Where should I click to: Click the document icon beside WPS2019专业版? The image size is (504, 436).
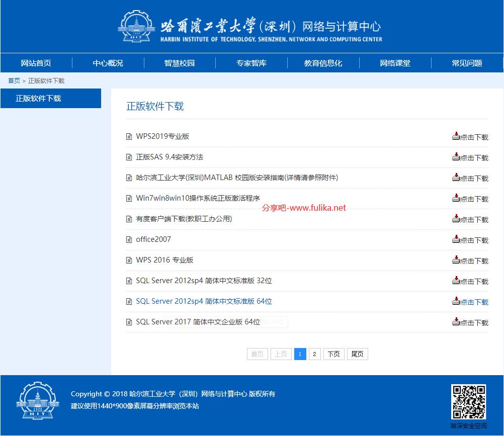[129, 137]
